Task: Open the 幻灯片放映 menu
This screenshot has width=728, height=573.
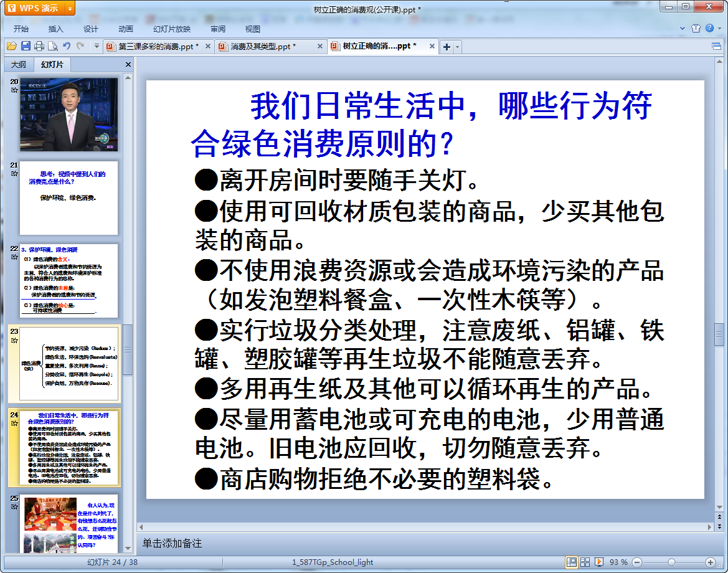Action: pos(172,29)
